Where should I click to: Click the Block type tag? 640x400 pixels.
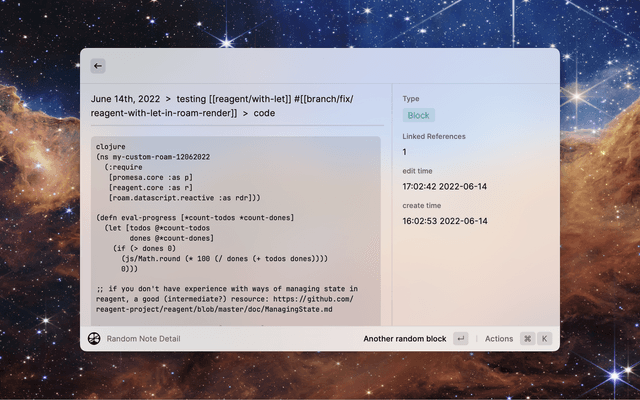418,116
